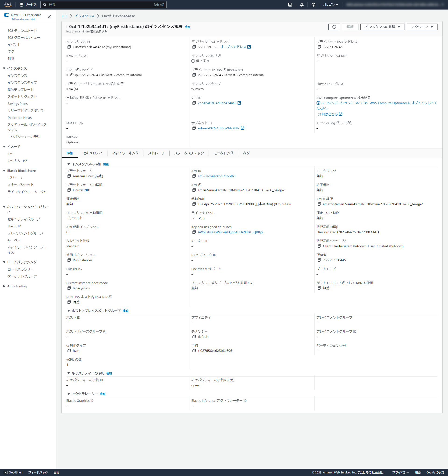Open the public address via external link icon
Viewport: 448px width, 476px height.
pos(249,47)
